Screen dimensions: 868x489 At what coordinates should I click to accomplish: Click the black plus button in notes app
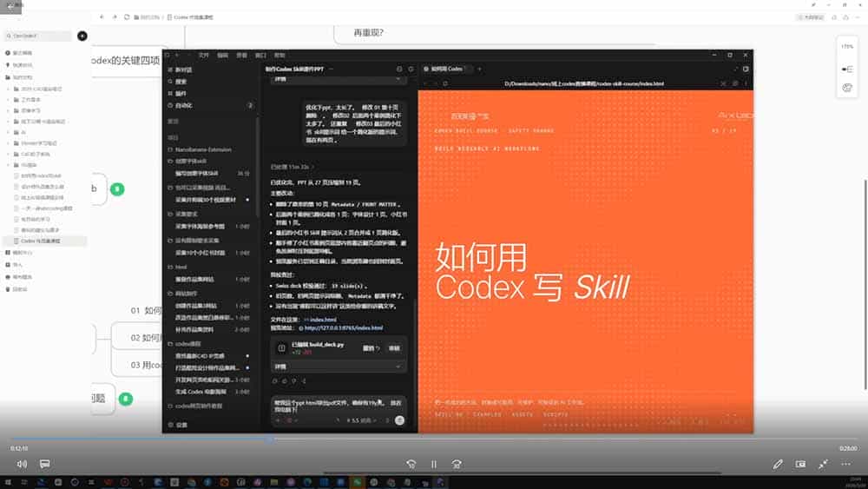pos(82,36)
